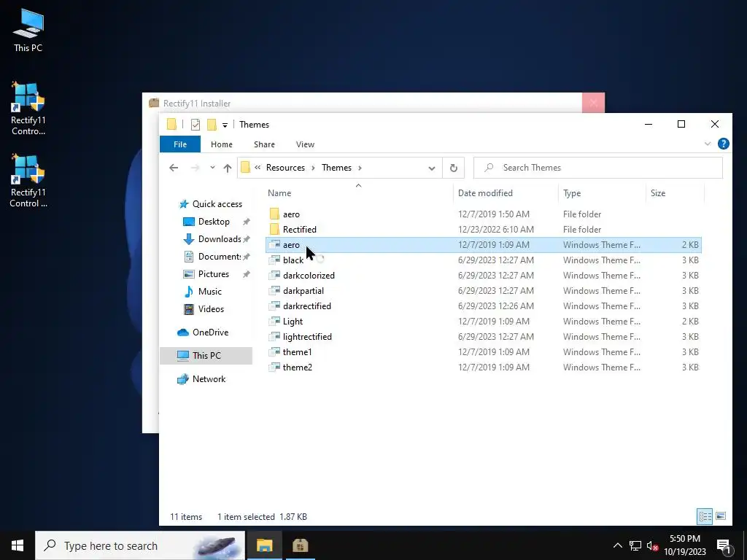Select the upper Rectify11 Control desktop shortcut
Viewport: 747px width, 560px height.
[x=28, y=109]
